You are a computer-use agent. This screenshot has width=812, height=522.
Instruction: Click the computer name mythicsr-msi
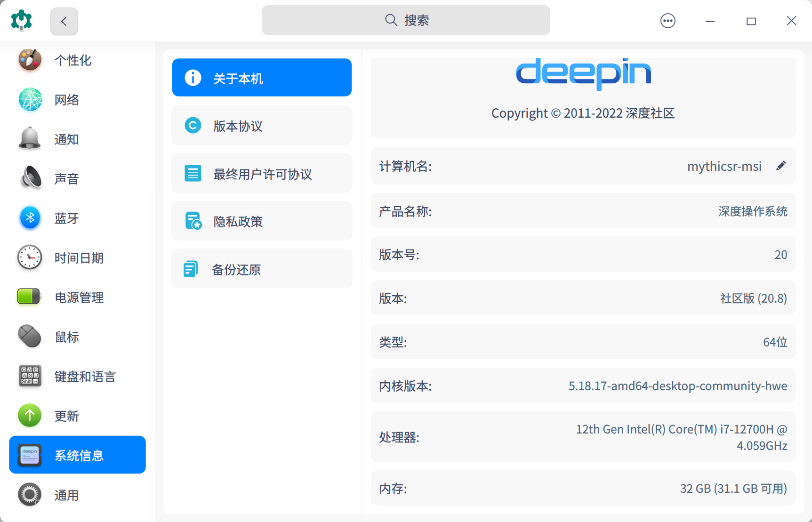(x=724, y=166)
